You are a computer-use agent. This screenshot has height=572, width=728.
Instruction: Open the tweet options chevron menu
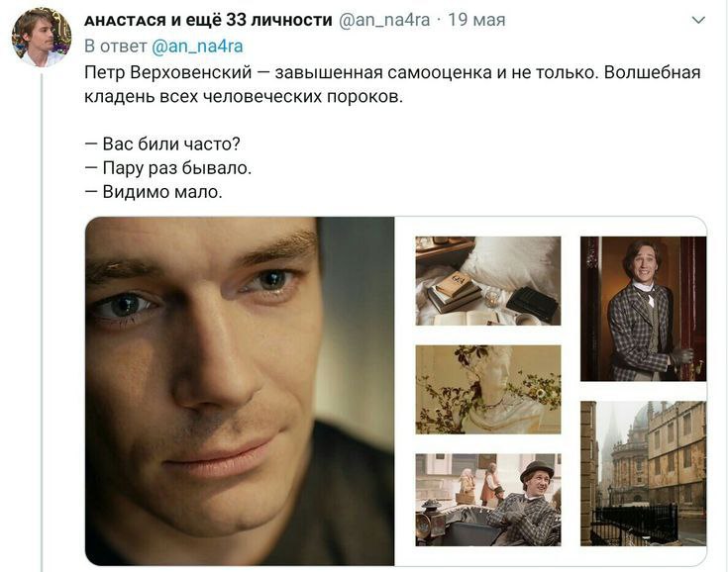tap(698, 21)
